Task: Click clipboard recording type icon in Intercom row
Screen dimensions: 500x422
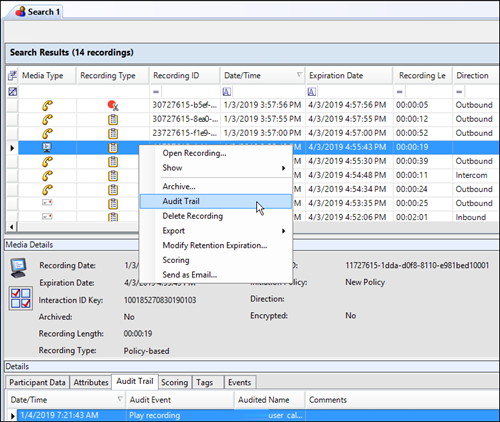Action: 113,176
